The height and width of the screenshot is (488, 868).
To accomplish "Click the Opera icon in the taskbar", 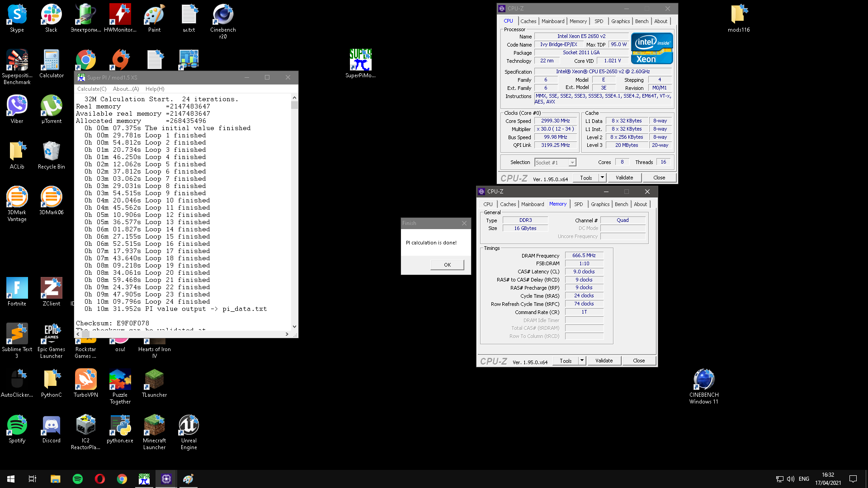I will point(100,479).
